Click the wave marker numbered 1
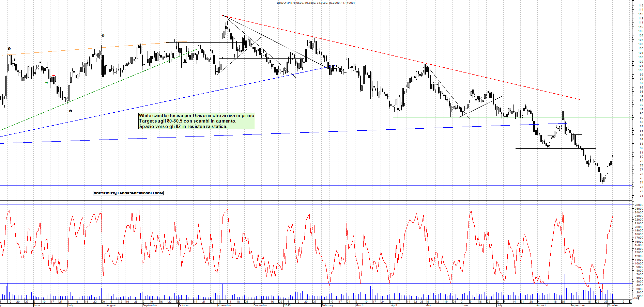 click(9, 49)
